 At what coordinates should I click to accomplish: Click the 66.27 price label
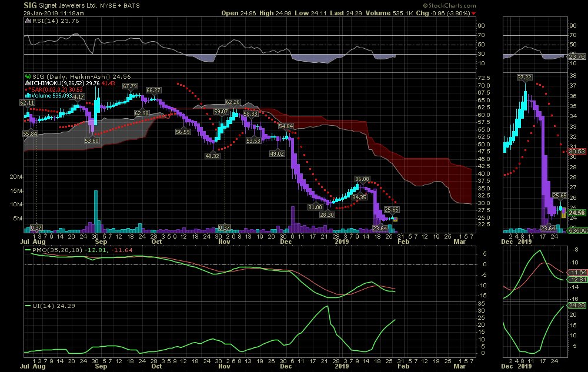click(153, 91)
